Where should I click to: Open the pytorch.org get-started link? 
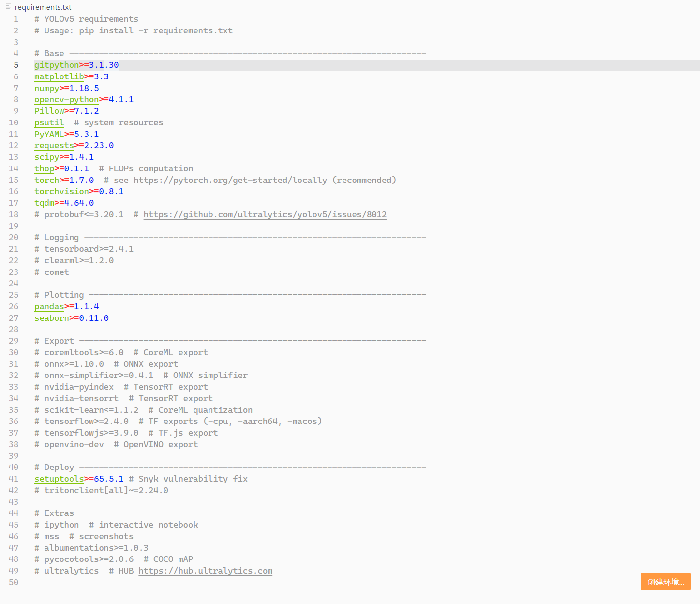pos(230,180)
